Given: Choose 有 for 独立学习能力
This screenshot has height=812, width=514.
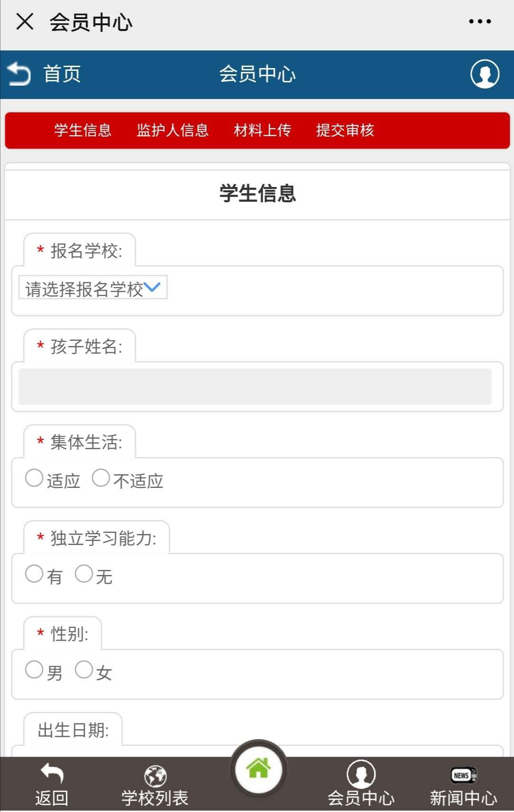Looking at the screenshot, I should (x=34, y=574).
